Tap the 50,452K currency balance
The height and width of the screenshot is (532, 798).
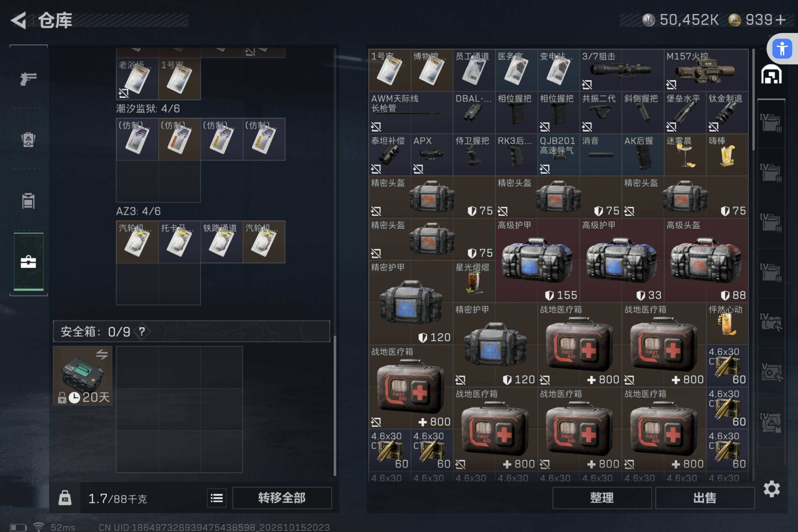[x=680, y=20]
